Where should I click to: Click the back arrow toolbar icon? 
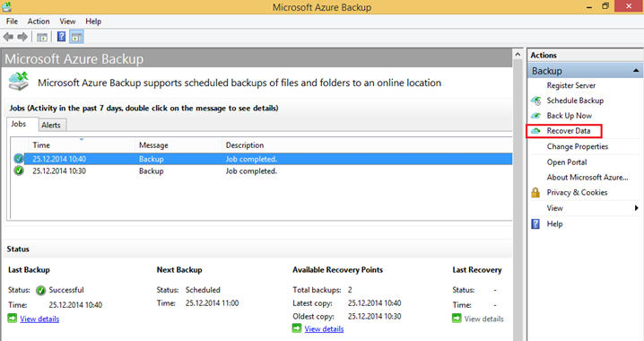[8, 37]
